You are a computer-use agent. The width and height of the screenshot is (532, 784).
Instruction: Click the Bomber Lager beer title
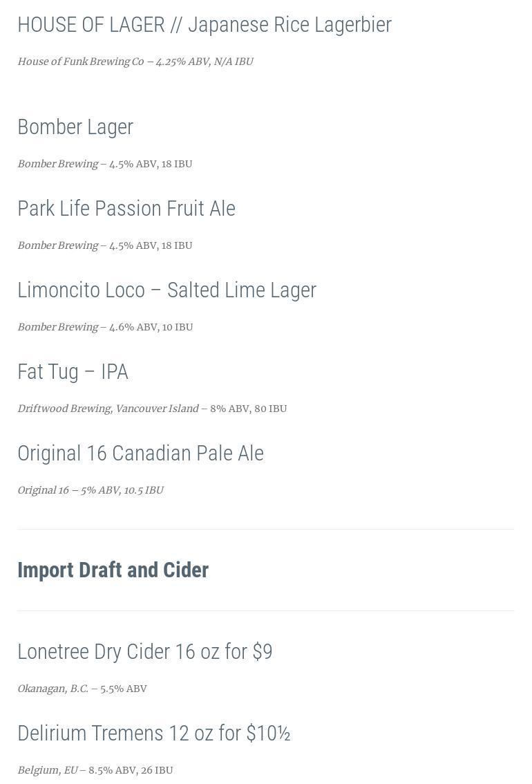pyautogui.click(x=75, y=127)
